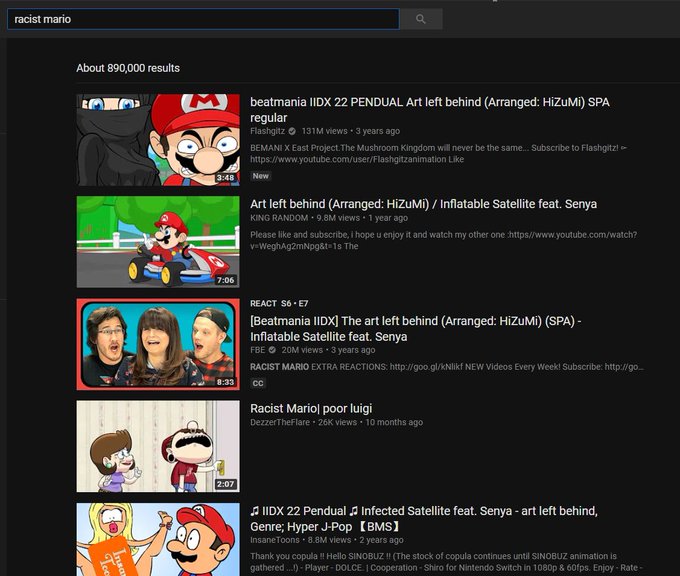Click the CC badge on FBE video
The image size is (680, 576).
[x=258, y=383]
